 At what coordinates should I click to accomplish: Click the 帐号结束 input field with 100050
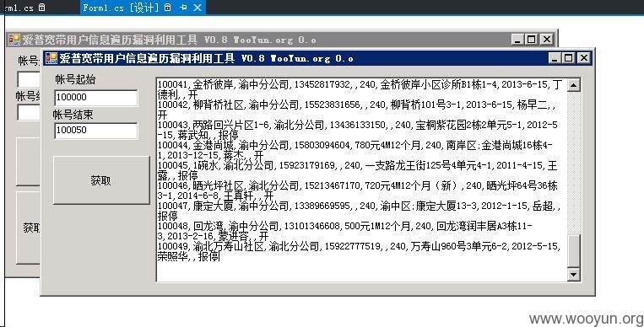[95, 131]
